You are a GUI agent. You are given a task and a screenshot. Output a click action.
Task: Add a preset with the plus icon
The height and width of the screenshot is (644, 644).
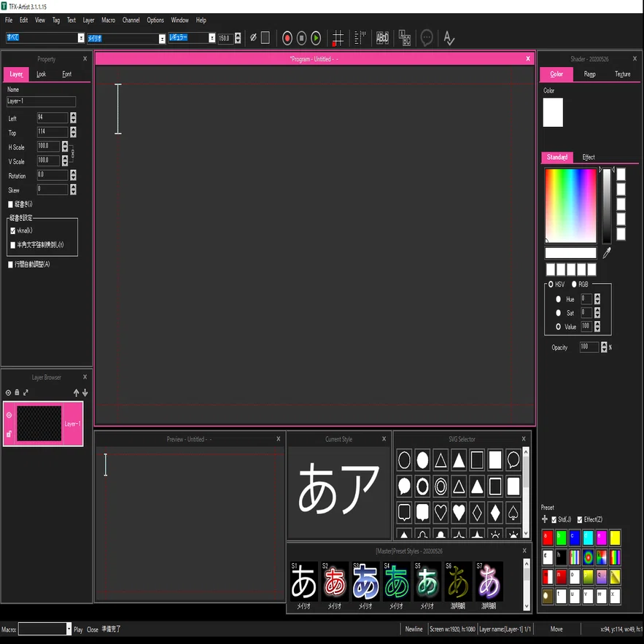click(545, 519)
